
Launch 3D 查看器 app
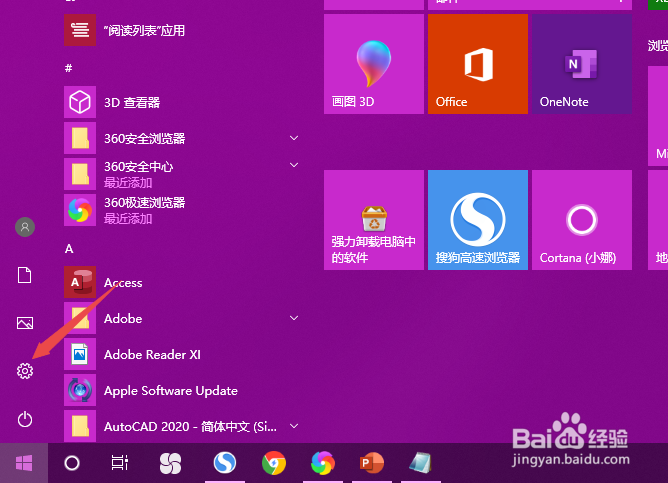click(x=183, y=102)
